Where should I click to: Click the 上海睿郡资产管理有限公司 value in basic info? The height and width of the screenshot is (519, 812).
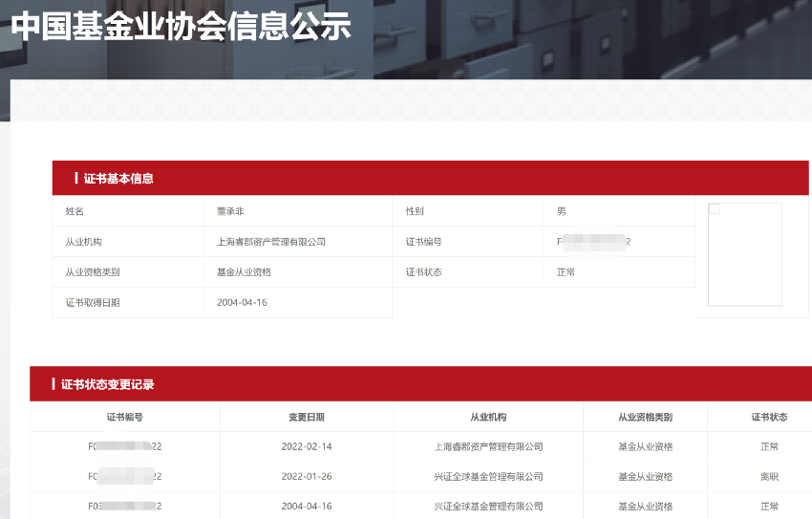pyautogui.click(x=271, y=242)
